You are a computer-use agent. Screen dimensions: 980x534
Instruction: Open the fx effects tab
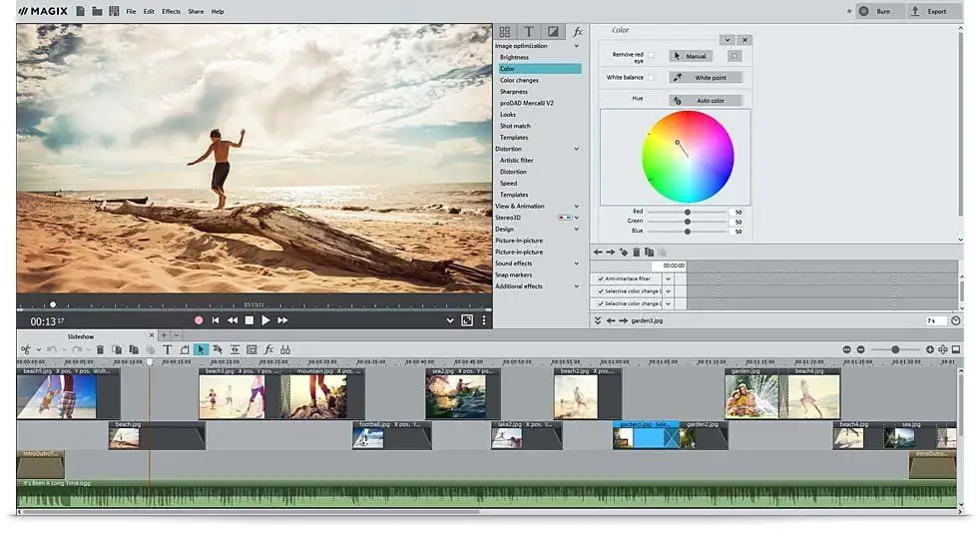click(578, 32)
